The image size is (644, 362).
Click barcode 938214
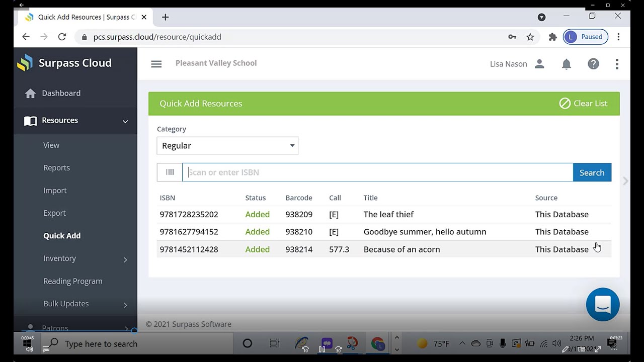coord(299,249)
